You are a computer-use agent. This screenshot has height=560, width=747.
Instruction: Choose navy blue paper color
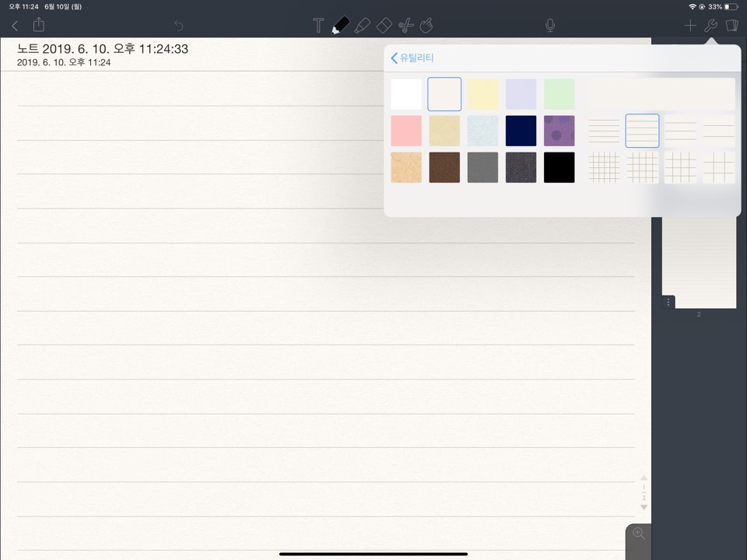pos(521,131)
